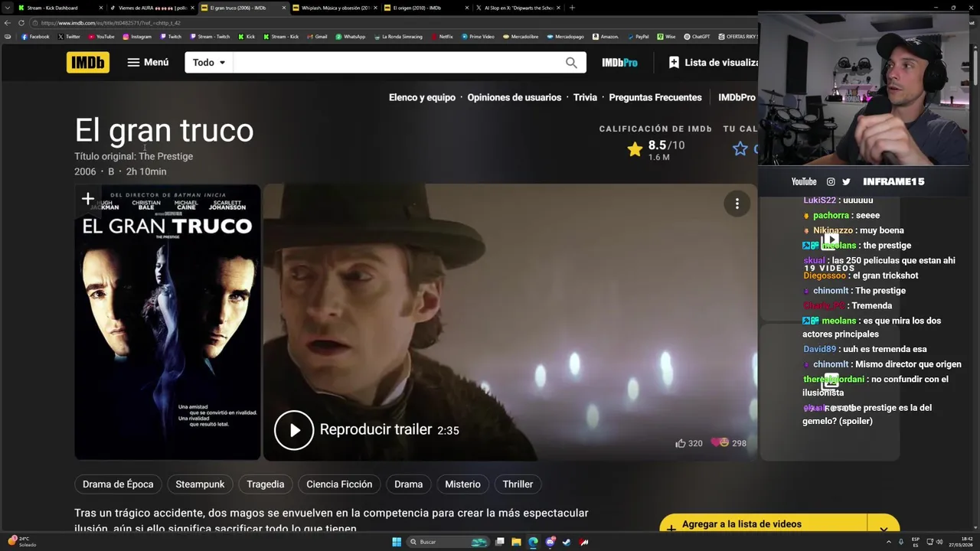The height and width of the screenshot is (551, 980).
Task: Open Steam from the taskbar
Action: tap(567, 542)
